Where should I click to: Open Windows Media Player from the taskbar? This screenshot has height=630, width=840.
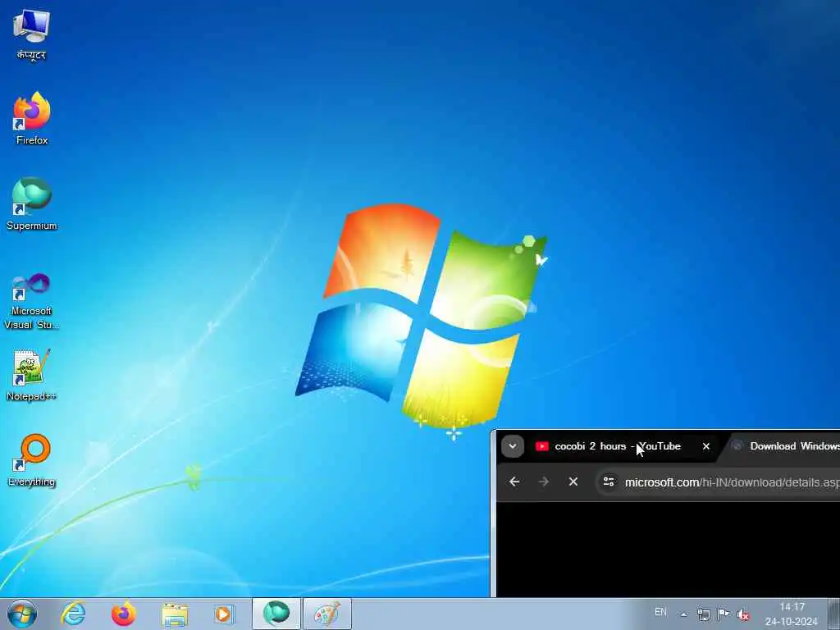(x=225, y=614)
